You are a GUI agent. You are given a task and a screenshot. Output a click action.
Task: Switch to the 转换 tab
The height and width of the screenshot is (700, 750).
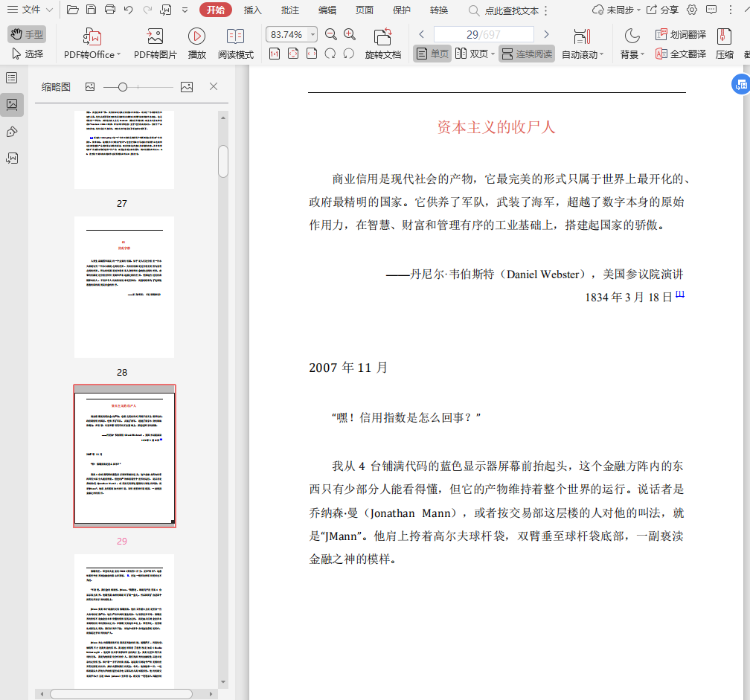(x=439, y=10)
